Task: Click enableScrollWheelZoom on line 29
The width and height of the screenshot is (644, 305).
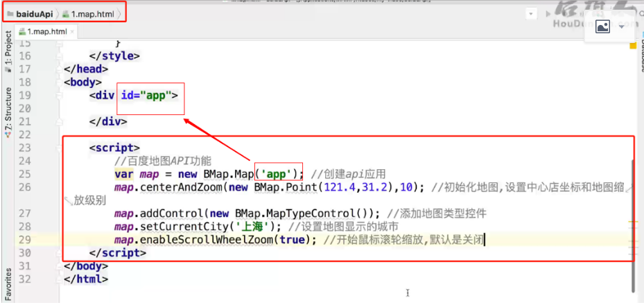Action: click(206, 240)
